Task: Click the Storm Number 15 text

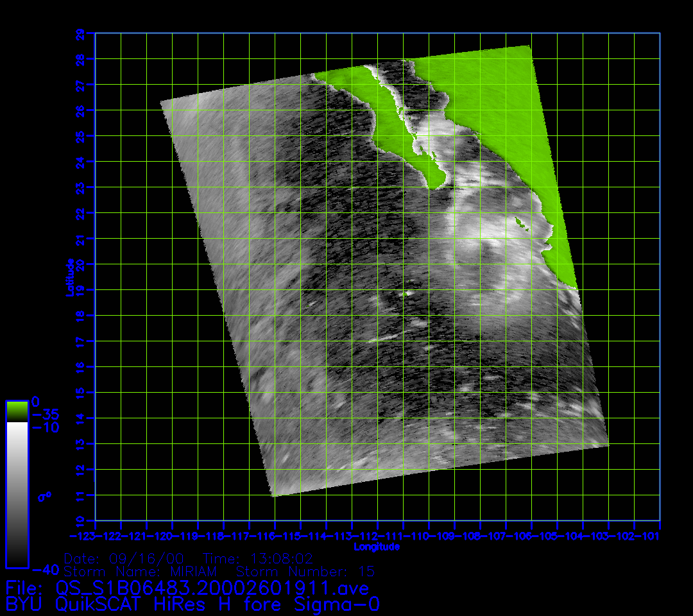Action: pyautogui.click(x=305, y=571)
